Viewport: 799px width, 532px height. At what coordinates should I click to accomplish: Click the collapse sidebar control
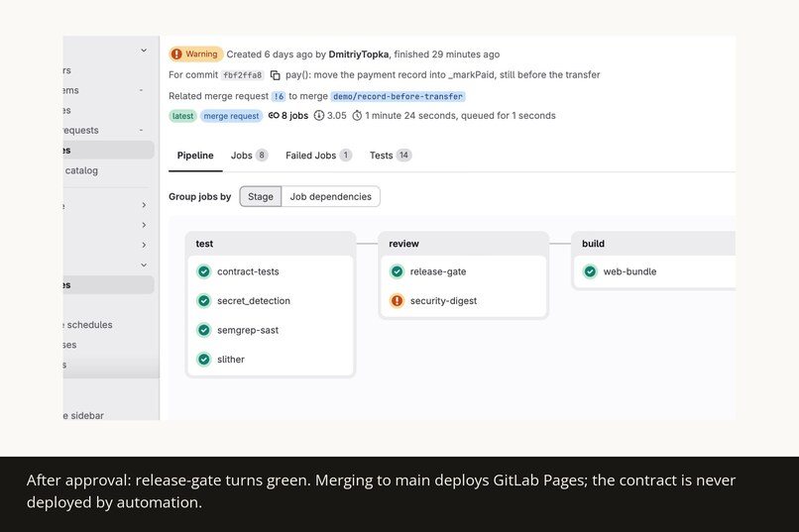tap(83, 415)
